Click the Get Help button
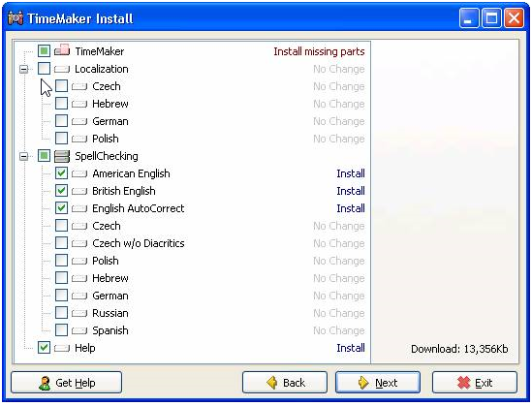 click(x=67, y=383)
